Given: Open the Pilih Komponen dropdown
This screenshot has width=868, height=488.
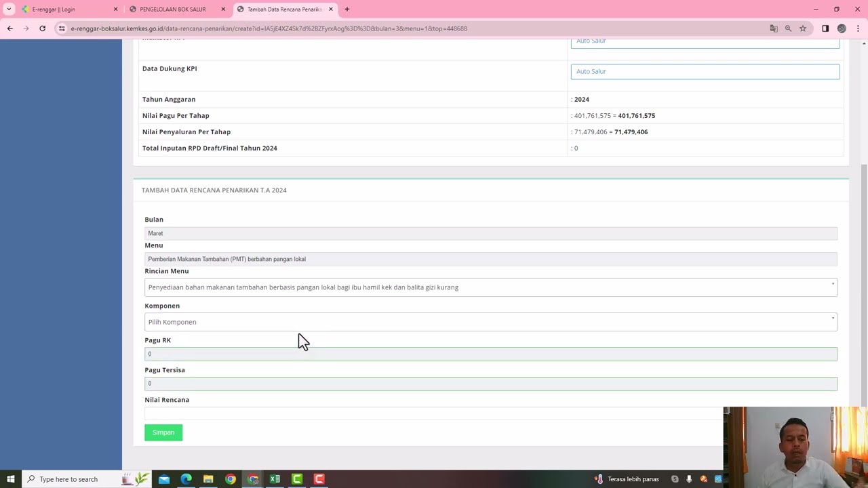Looking at the screenshot, I should click(x=491, y=322).
